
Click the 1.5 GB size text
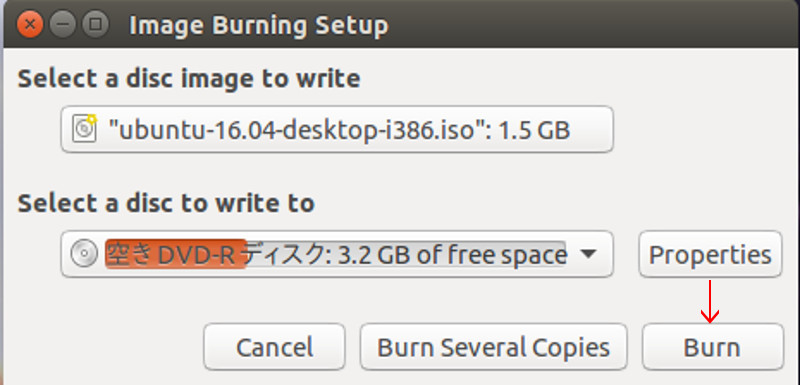coord(534,131)
